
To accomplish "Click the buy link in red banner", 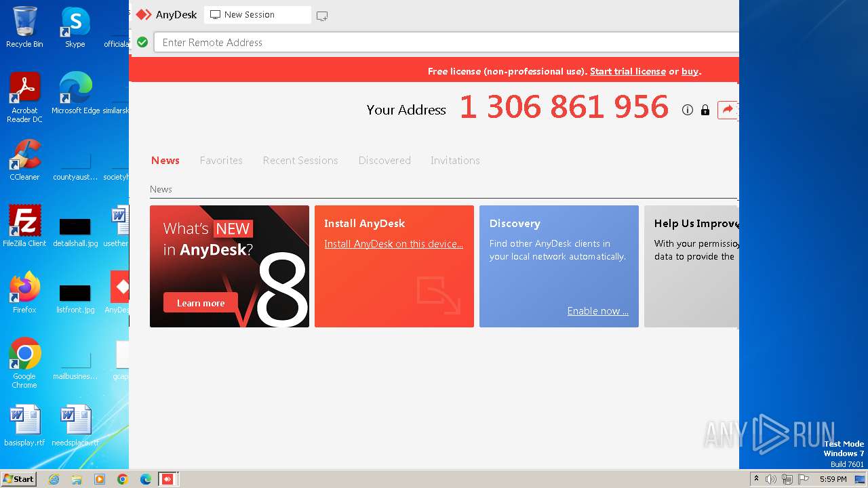I will point(690,71).
